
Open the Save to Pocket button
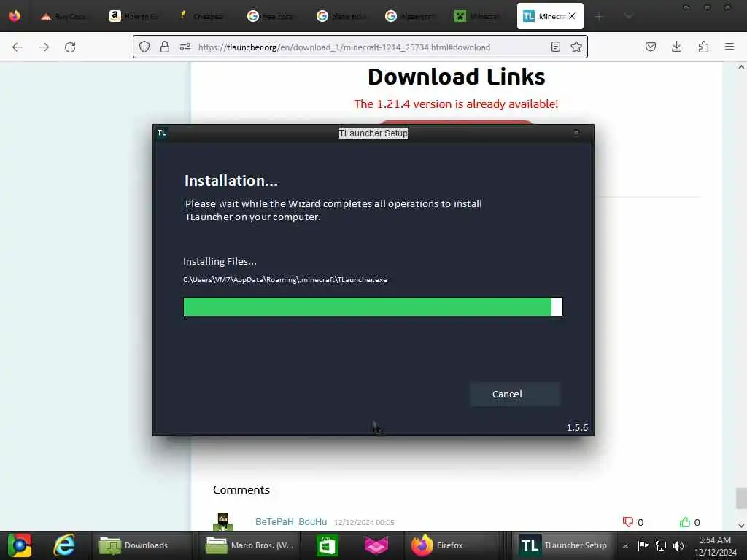pyautogui.click(x=651, y=47)
